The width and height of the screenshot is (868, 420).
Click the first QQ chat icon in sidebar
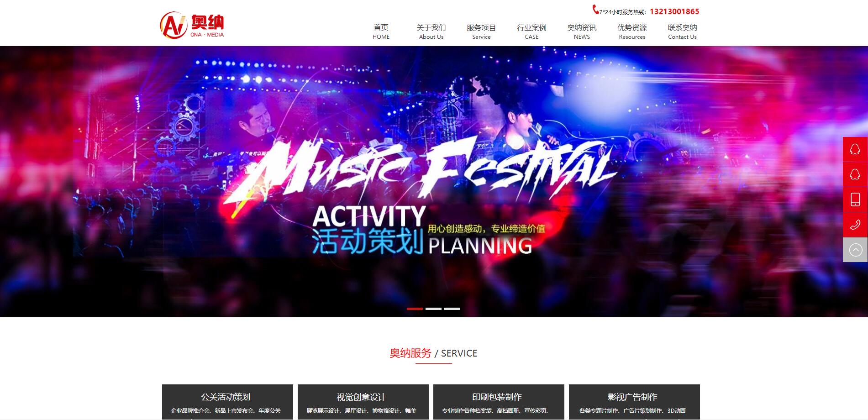pos(855,149)
